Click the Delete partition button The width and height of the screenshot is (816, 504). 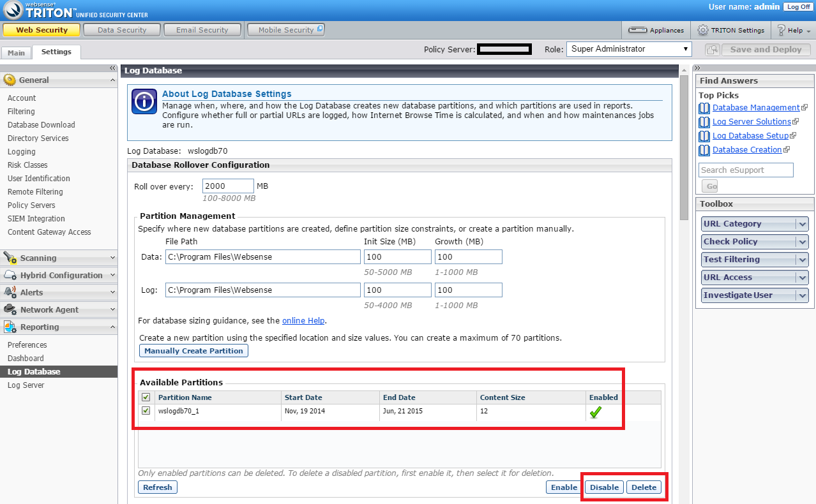(x=644, y=487)
